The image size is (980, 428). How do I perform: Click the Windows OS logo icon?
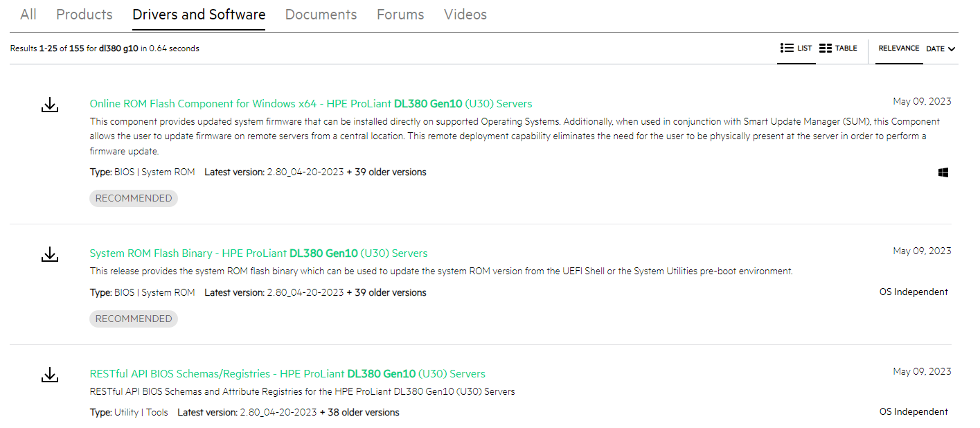[943, 172]
